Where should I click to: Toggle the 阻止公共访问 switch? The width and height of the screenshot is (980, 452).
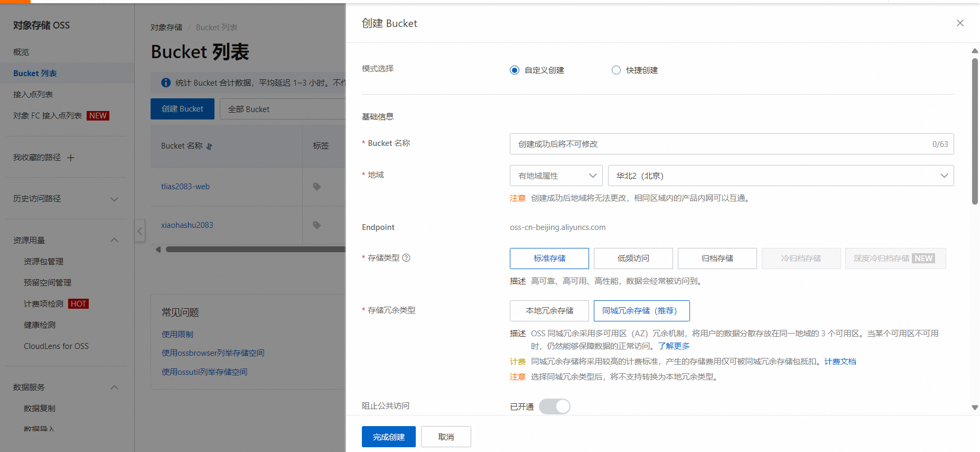[555, 407]
